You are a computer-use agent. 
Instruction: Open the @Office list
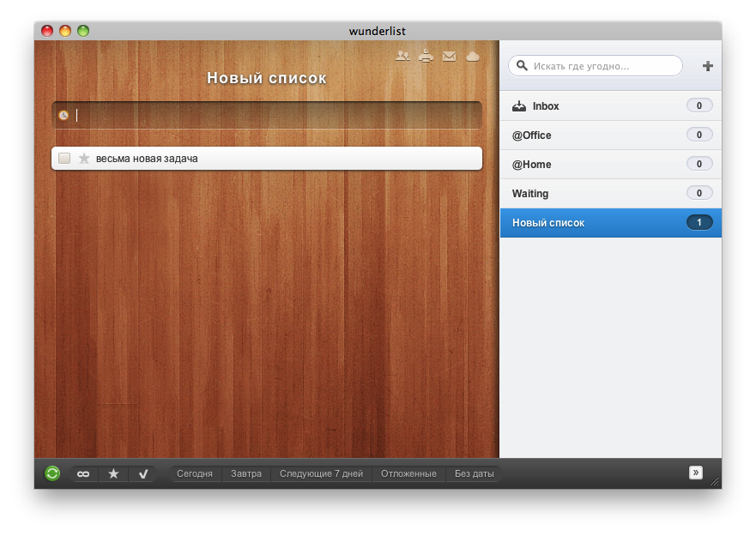click(x=532, y=136)
